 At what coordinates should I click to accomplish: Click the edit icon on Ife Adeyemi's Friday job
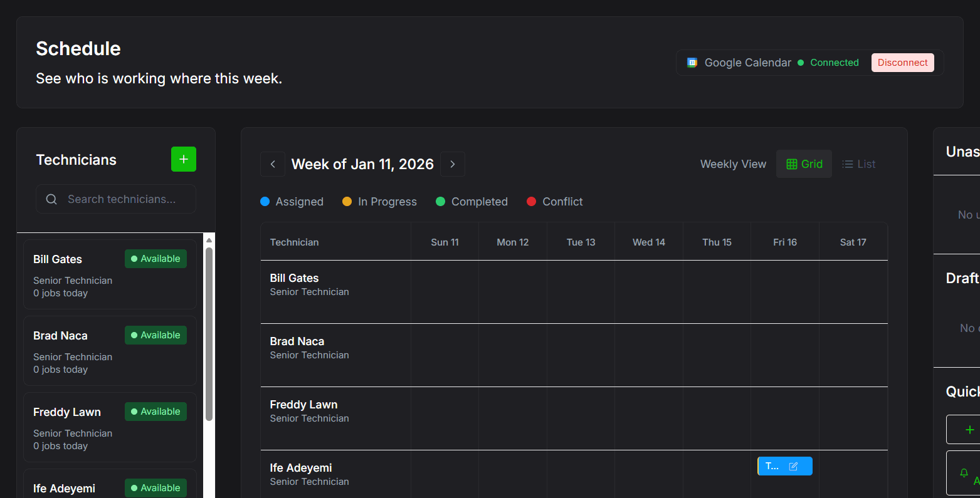click(793, 466)
